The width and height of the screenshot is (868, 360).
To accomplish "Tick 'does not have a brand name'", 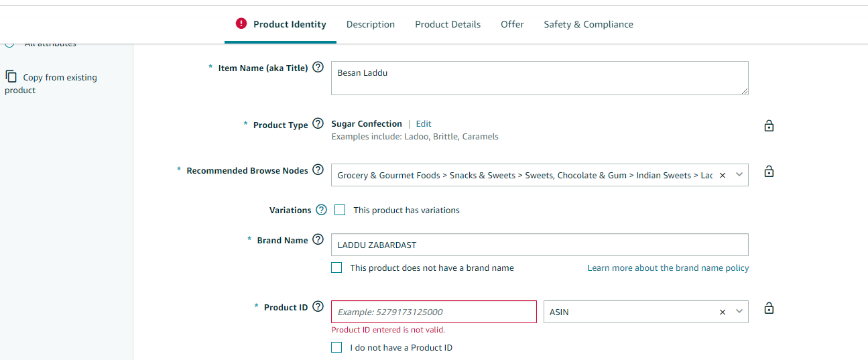I will (336, 267).
